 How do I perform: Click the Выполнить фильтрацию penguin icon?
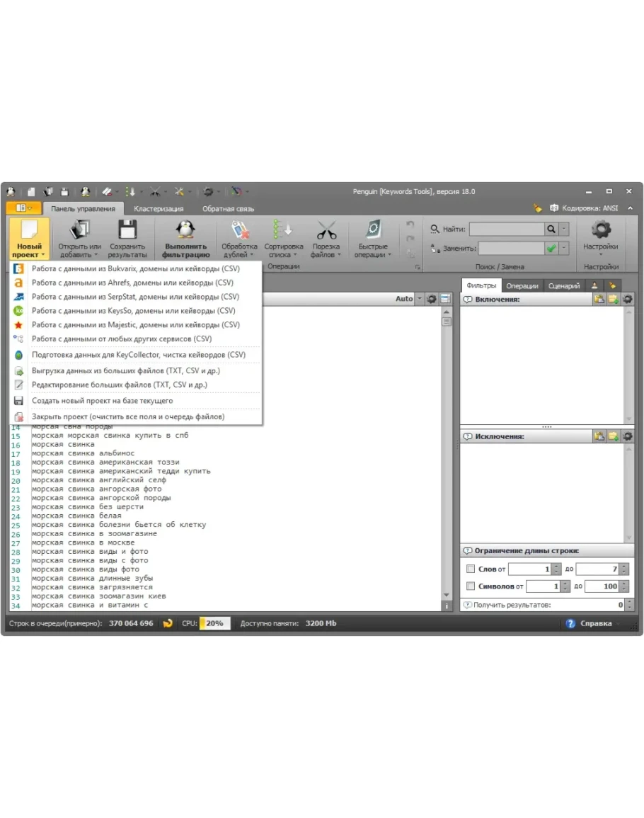point(185,229)
